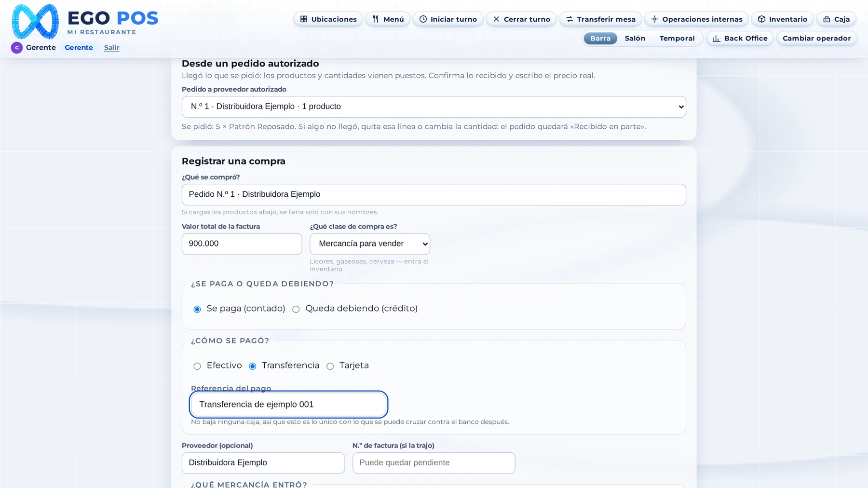
Task: Click the Salir link
Action: click(x=112, y=48)
